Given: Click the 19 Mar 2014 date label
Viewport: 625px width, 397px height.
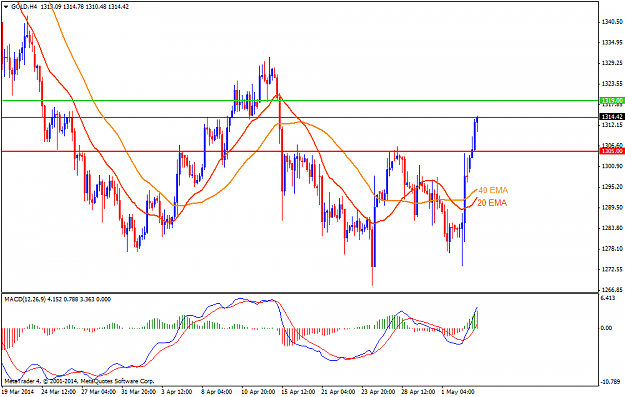Looking at the screenshot, I should [18, 392].
